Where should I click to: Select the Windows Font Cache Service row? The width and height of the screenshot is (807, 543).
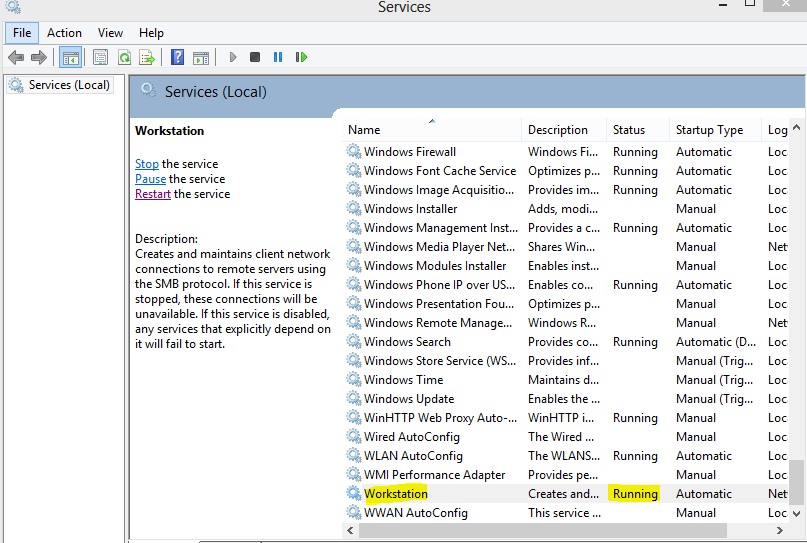[x=565, y=170]
